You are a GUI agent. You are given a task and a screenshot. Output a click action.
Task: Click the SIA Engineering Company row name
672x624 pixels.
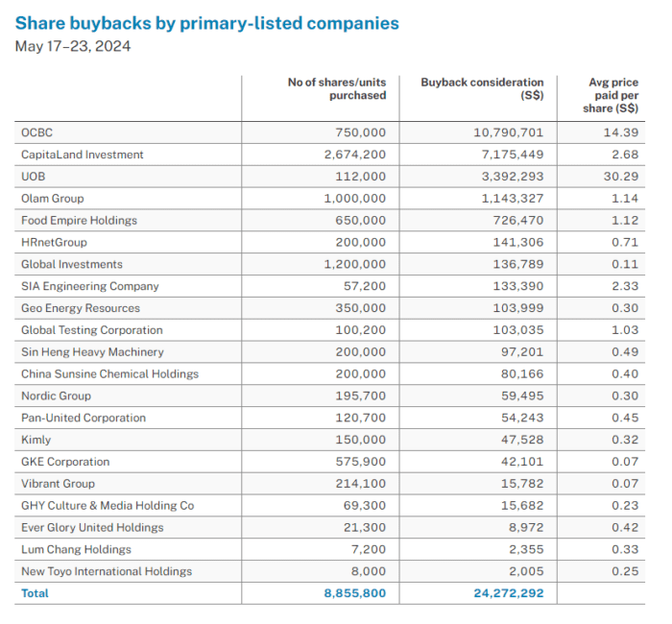point(90,286)
